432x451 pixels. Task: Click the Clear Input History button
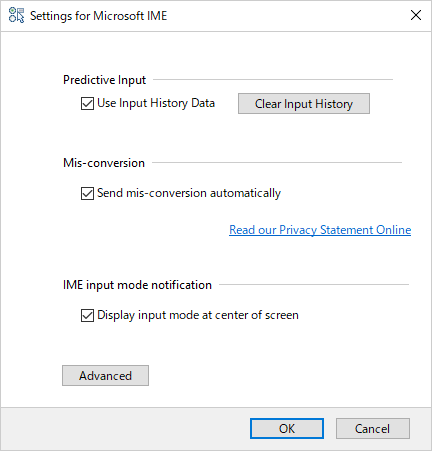(x=304, y=104)
